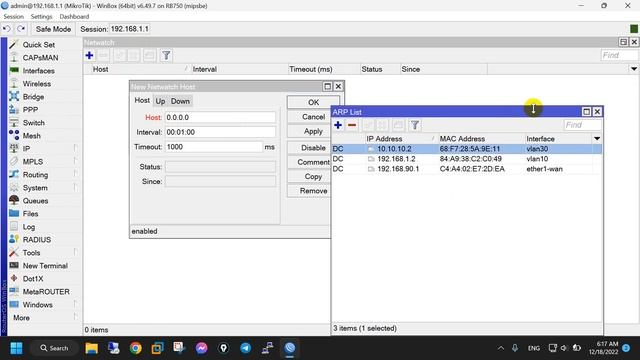Open the Dashboard menu
The image size is (640, 360).
74,17
